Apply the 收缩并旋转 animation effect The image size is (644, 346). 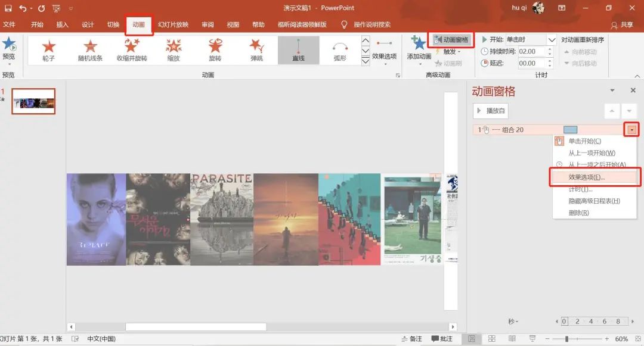click(x=132, y=51)
